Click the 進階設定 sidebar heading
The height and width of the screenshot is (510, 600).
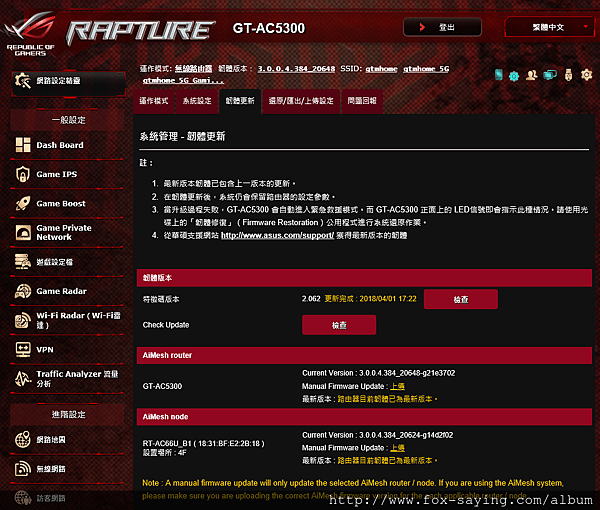pos(68,414)
